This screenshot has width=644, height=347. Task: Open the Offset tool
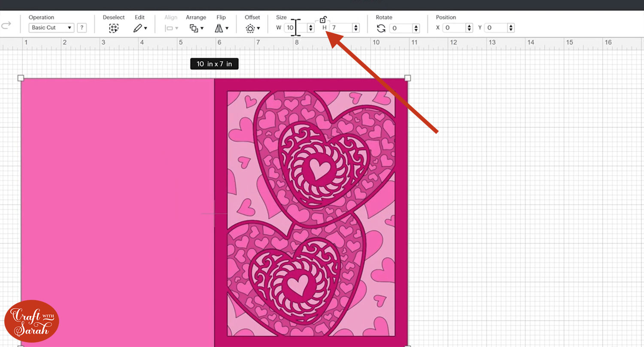coord(252,28)
